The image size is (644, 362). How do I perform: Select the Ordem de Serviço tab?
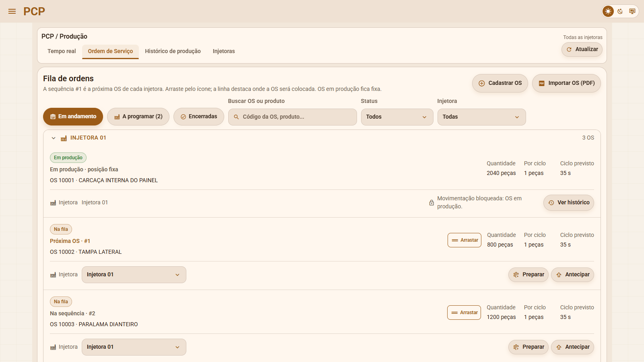(110, 51)
